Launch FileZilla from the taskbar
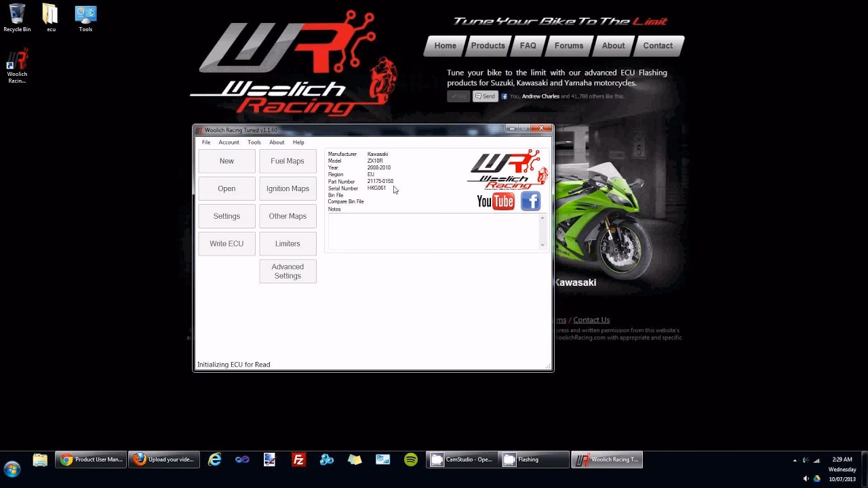This screenshot has width=868, height=488. pos(298,460)
